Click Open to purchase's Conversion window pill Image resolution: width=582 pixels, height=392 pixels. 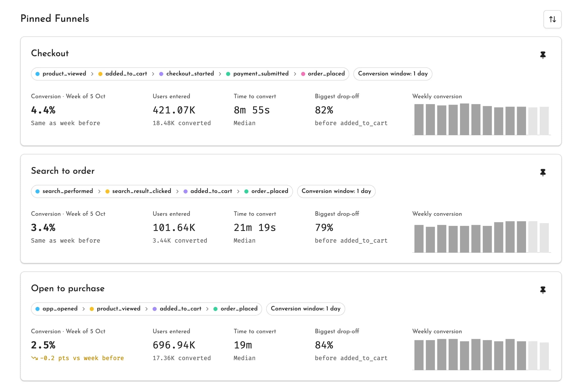pyautogui.click(x=305, y=309)
